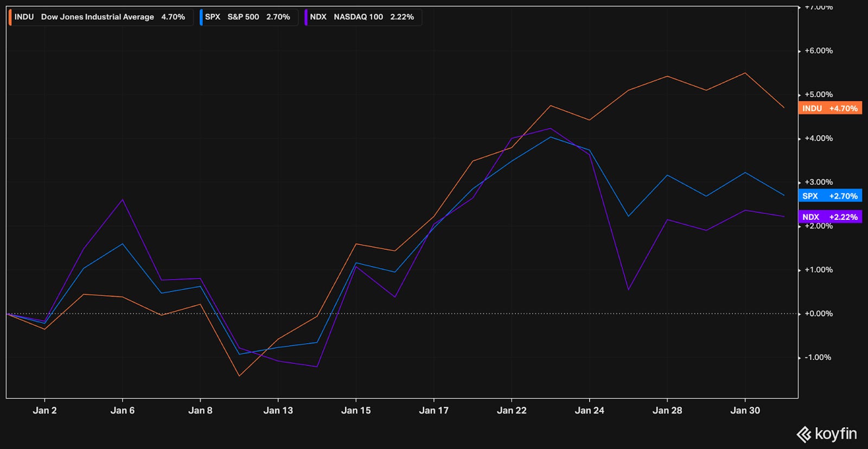
Task: Click the +5.00% axis label
Action: pyautogui.click(x=819, y=94)
